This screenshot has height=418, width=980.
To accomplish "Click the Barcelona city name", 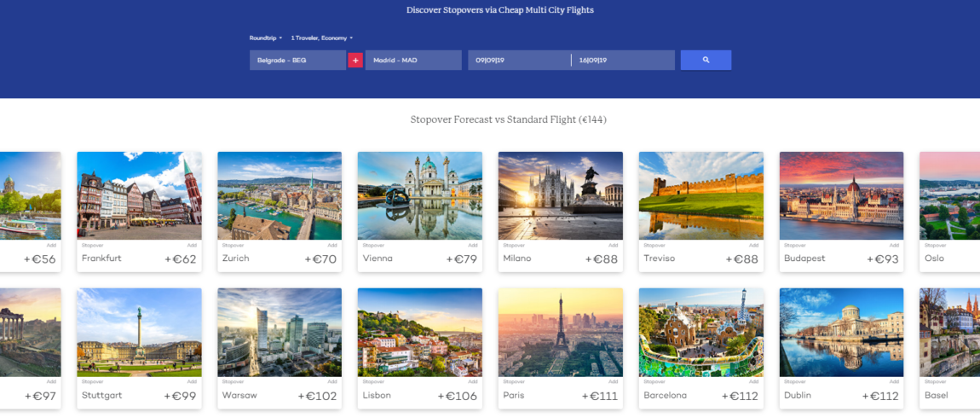I will 665,396.
